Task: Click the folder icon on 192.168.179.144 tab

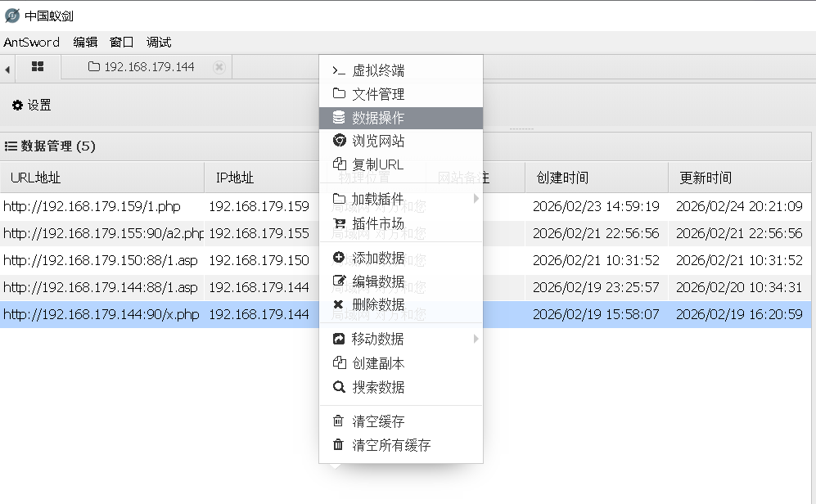Action: pyautogui.click(x=93, y=66)
